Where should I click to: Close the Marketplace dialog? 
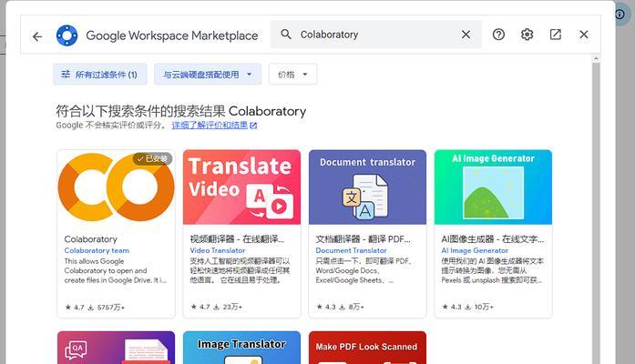pyautogui.click(x=584, y=35)
